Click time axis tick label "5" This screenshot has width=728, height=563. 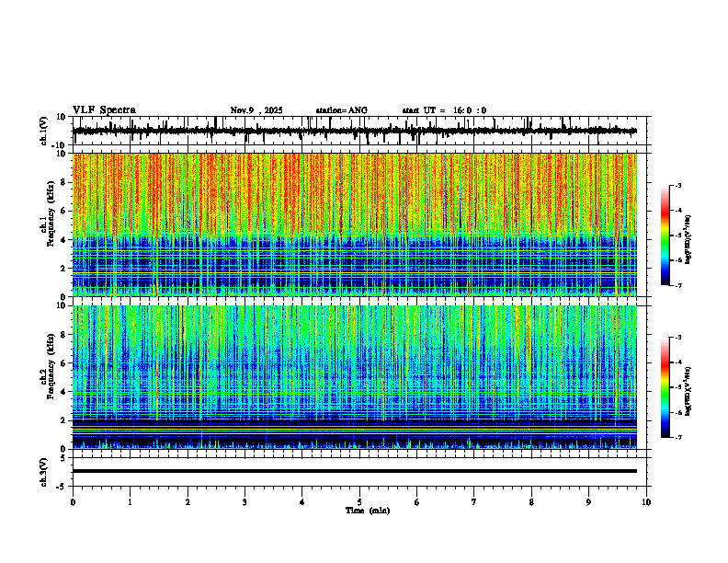[359, 502]
